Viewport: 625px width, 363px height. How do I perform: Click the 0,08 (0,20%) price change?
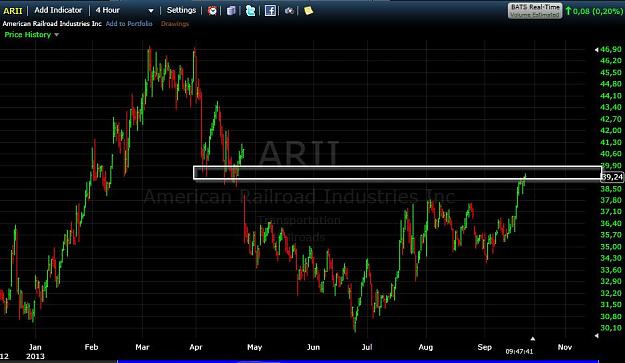point(597,11)
